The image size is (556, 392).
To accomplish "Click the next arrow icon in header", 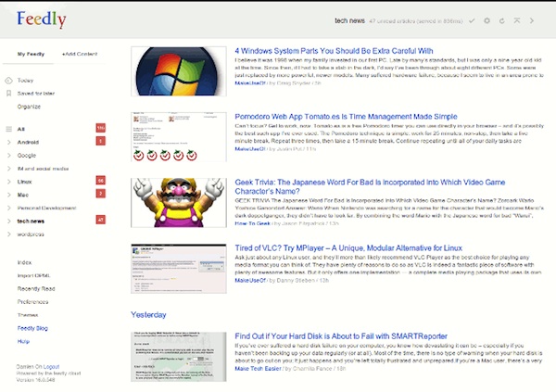I will point(532,21).
